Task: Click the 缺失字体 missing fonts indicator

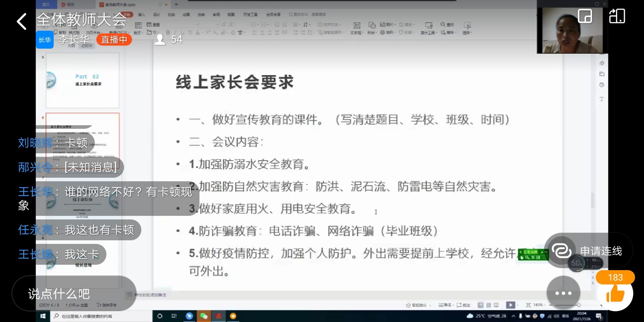Action: click(x=107, y=305)
